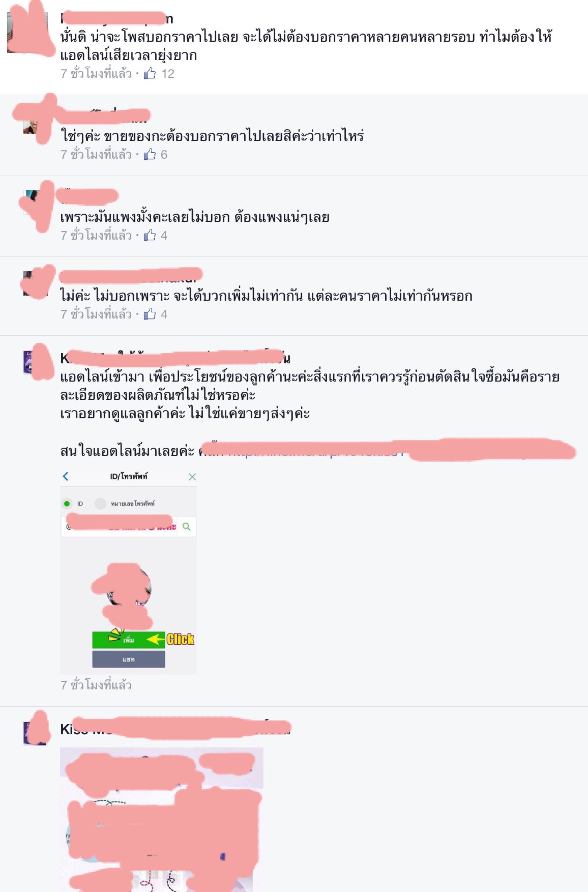The width and height of the screenshot is (588, 892).
Task: Tap the X close icon in LINE image
Action: 192,477
